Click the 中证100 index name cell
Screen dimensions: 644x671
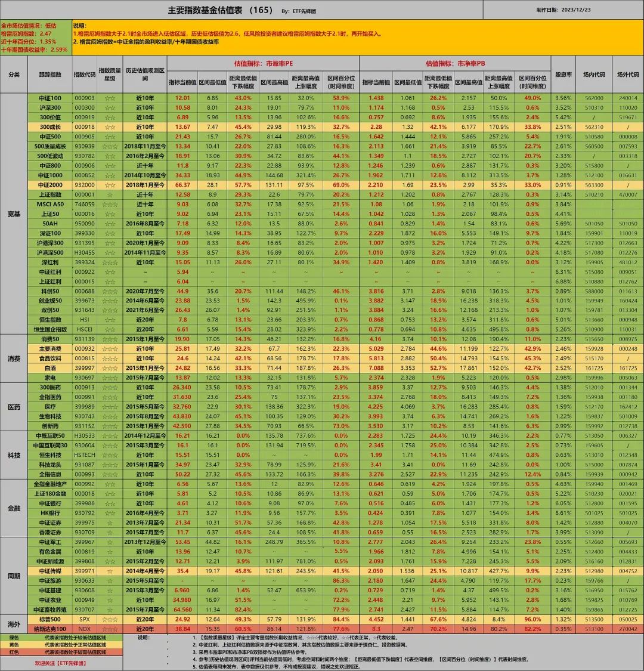50,98
